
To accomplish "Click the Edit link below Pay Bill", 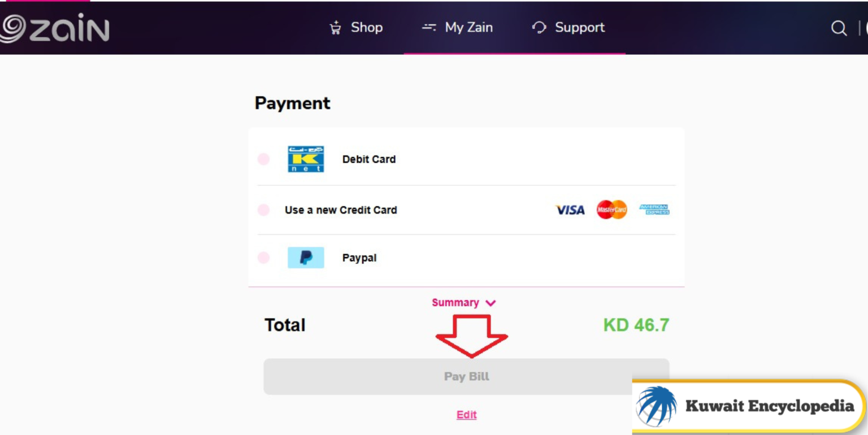I will (466, 415).
